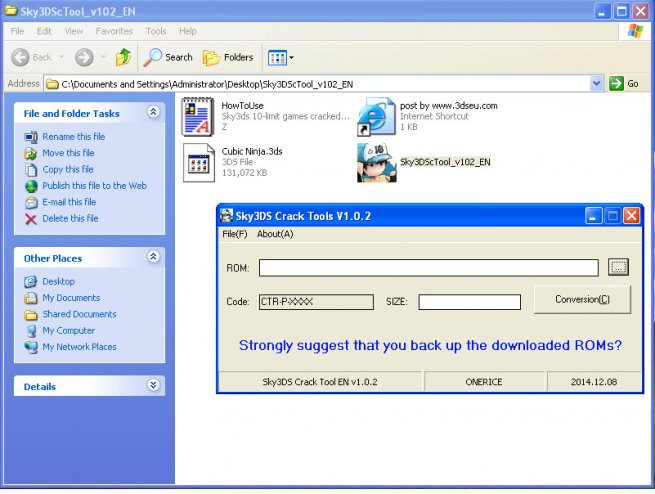The height and width of the screenshot is (494, 655).
Task: Toggle the Folders pane button
Action: pos(228,57)
